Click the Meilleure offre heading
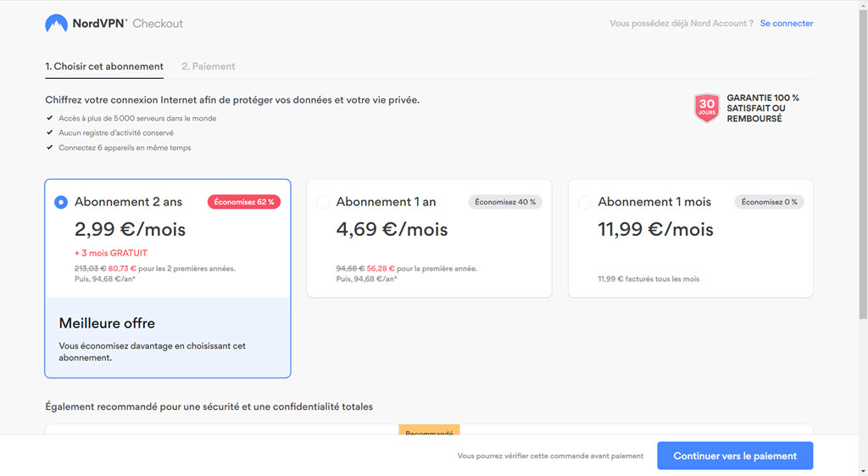The height and width of the screenshot is (476, 868). click(x=107, y=323)
